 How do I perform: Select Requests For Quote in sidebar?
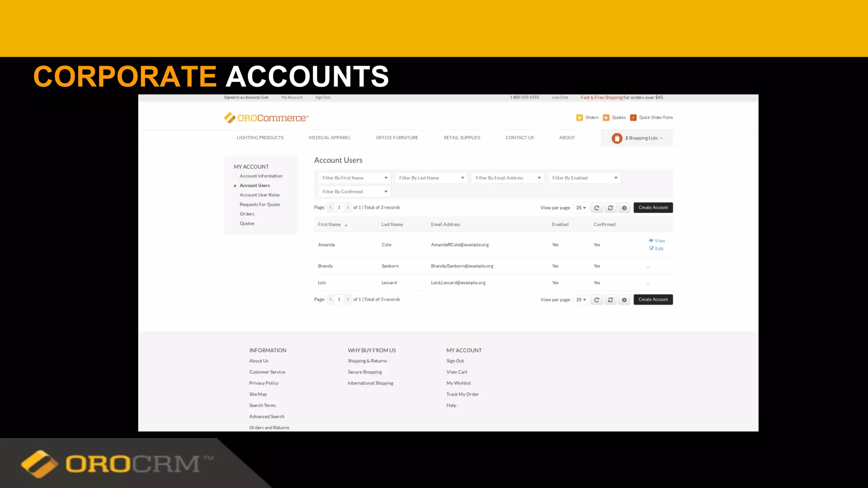pos(260,205)
